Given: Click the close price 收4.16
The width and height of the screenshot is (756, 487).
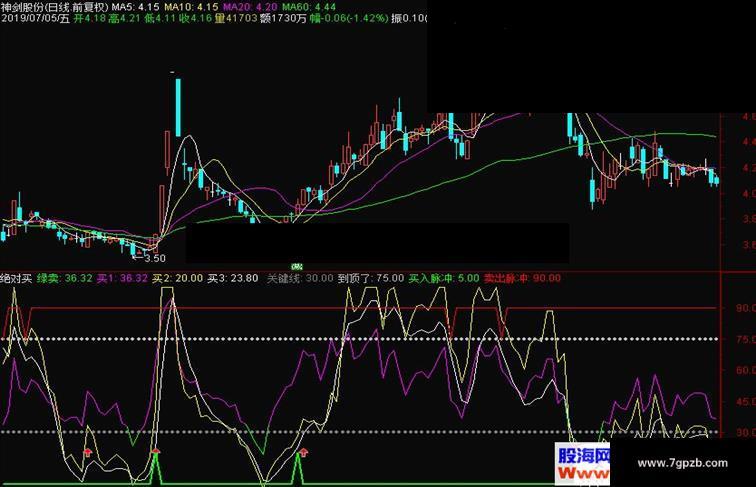Looking at the screenshot, I should [x=196, y=19].
